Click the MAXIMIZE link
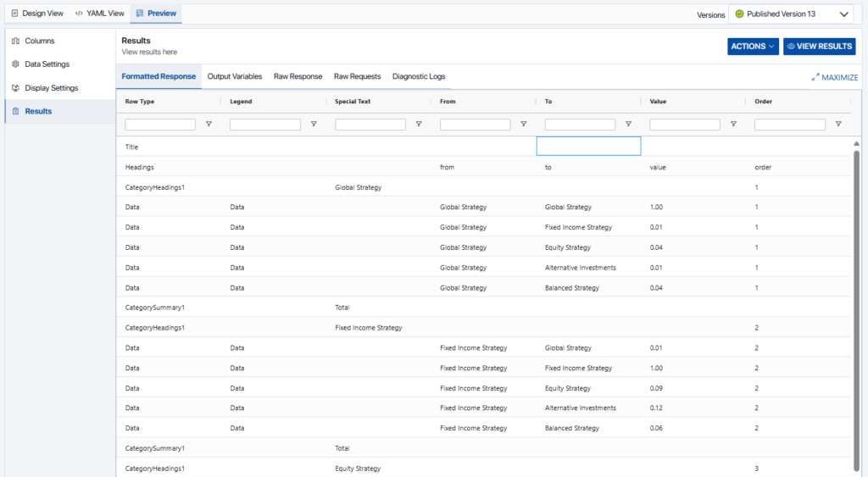The height and width of the screenshot is (477, 868). click(835, 77)
